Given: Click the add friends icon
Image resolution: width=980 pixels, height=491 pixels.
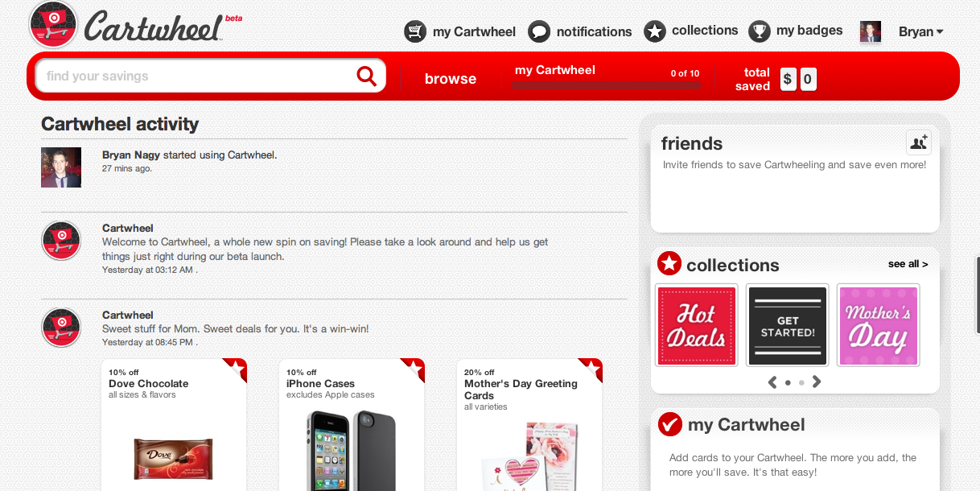Looking at the screenshot, I should tap(918, 142).
